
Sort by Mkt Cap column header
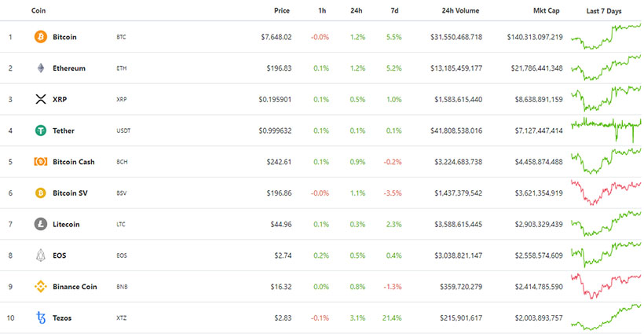(547, 11)
